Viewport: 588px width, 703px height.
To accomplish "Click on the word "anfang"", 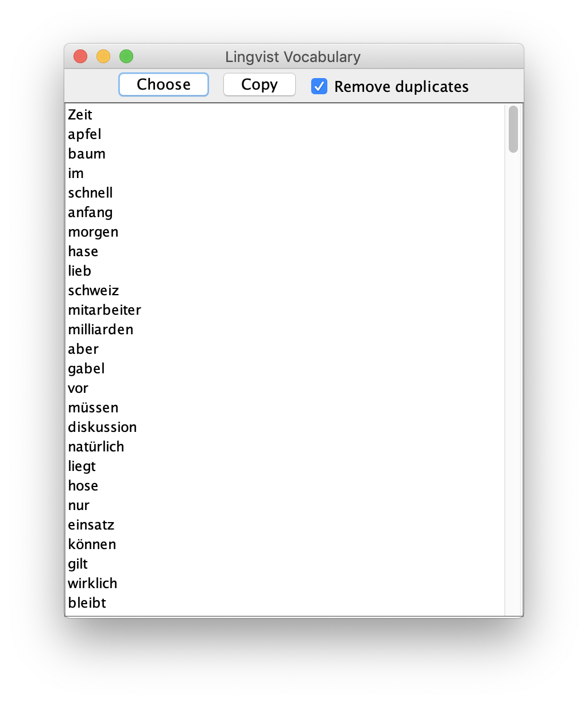I will (x=90, y=213).
